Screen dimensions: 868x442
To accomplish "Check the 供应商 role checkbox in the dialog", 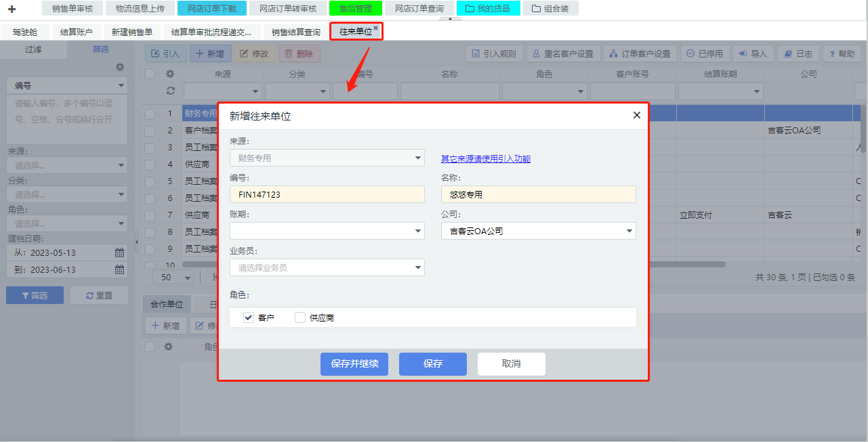I will [x=300, y=317].
